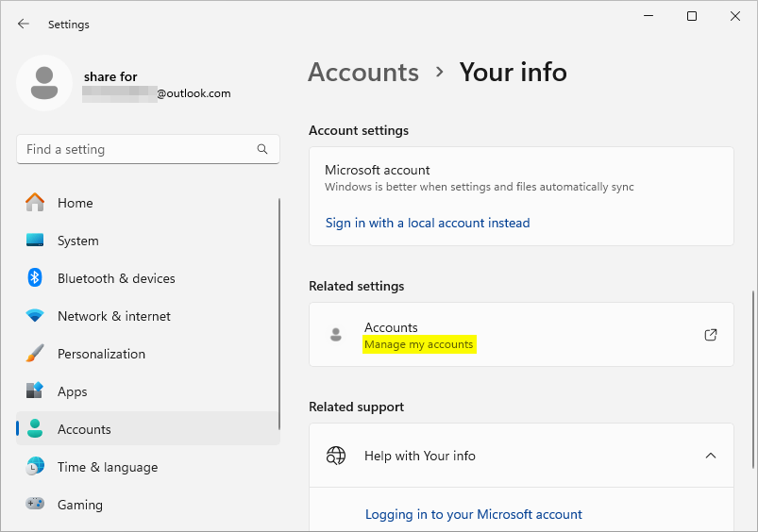Click the main content vertical scrollbar
758x532 pixels.
[752, 379]
